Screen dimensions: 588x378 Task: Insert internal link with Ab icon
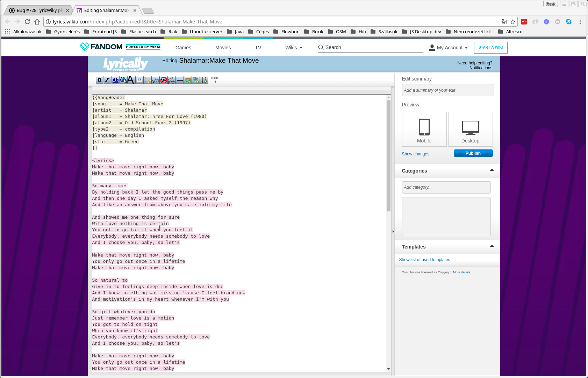115,80
